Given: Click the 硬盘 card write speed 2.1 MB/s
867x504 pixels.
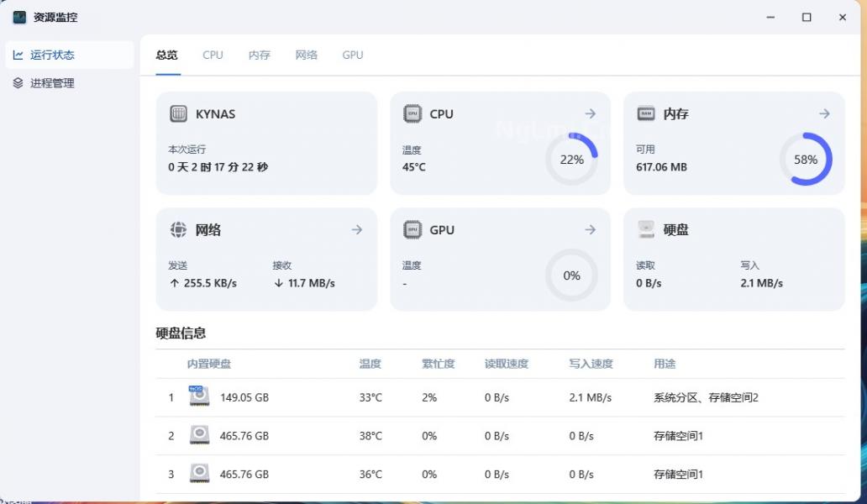Looking at the screenshot, I should [x=761, y=283].
